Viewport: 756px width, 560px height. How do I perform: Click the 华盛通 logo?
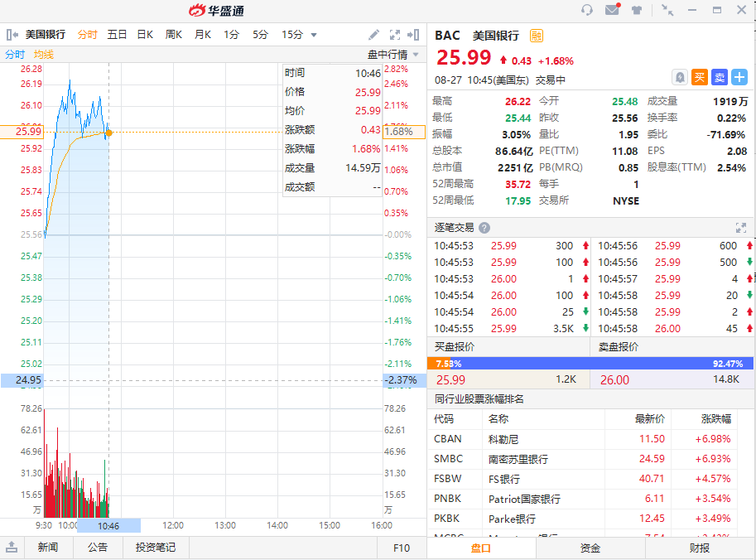pyautogui.click(x=216, y=10)
